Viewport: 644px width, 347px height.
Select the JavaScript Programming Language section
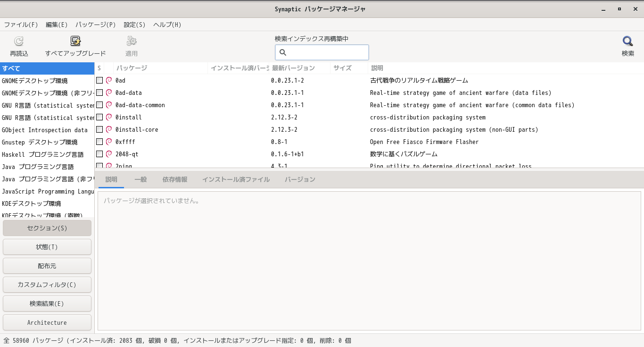tap(47, 191)
